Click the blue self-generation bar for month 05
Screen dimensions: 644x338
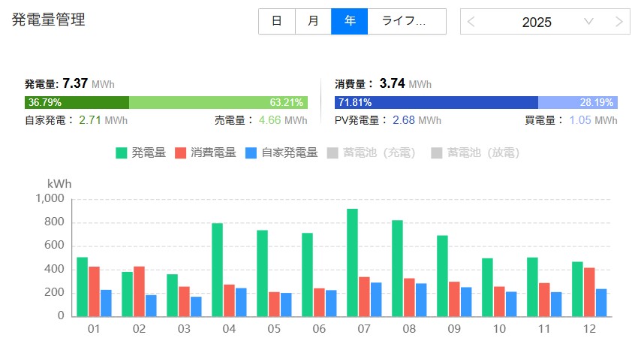[x=286, y=305]
